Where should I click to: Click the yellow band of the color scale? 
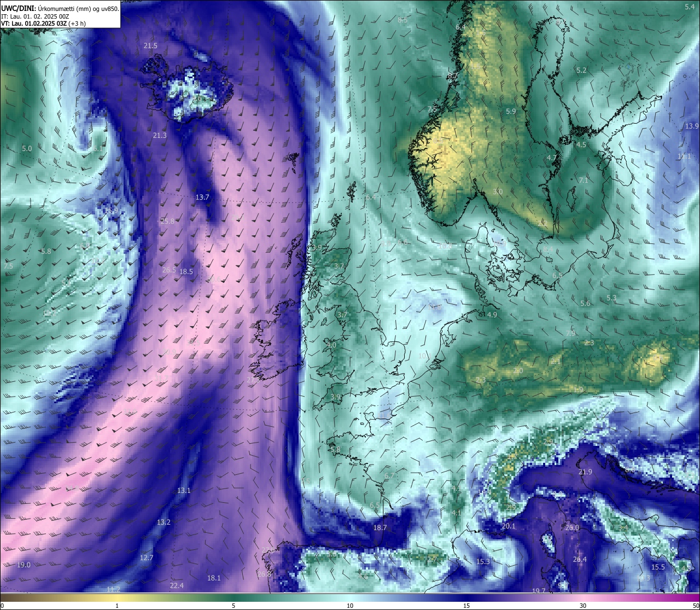[x=118, y=597]
